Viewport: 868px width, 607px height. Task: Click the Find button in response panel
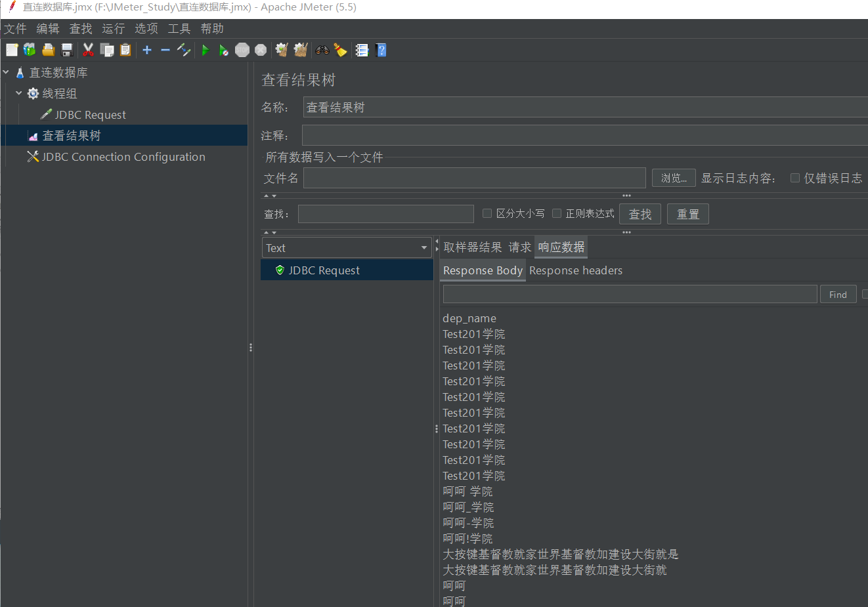coord(838,295)
